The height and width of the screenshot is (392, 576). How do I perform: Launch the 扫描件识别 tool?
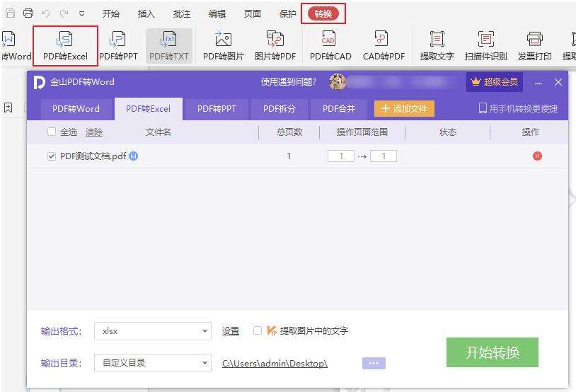[485, 45]
